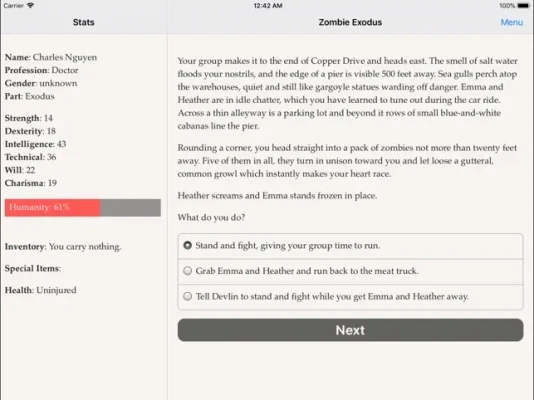
Task: Click the Humanity 61% progress bar
Action: (83, 208)
